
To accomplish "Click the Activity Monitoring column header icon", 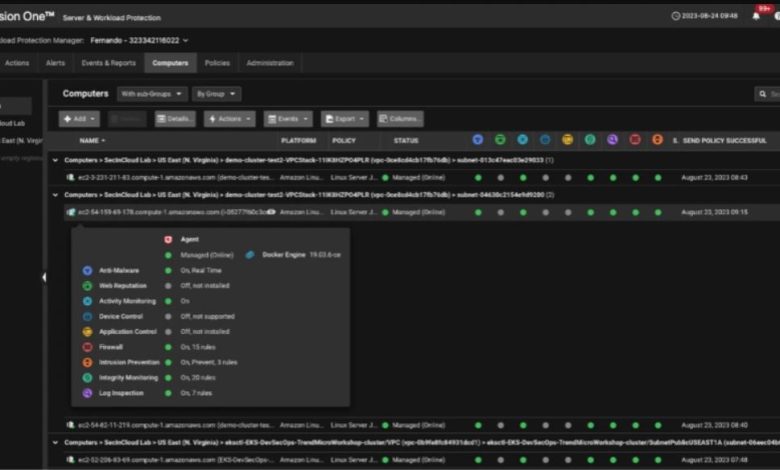I will pyautogui.click(x=522, y=140).
